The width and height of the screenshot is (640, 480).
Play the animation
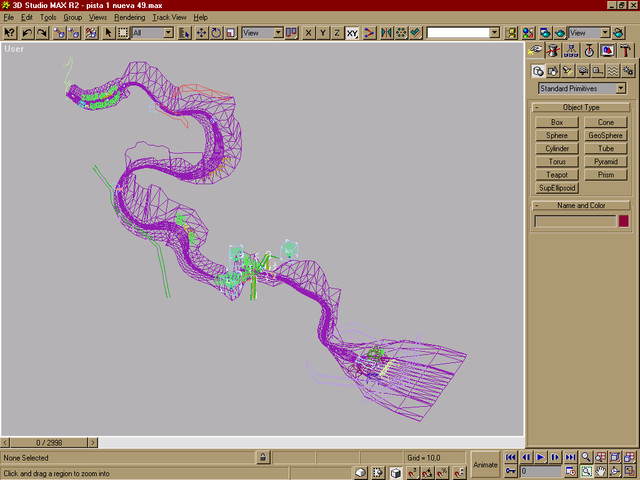[x=540, y=457]
